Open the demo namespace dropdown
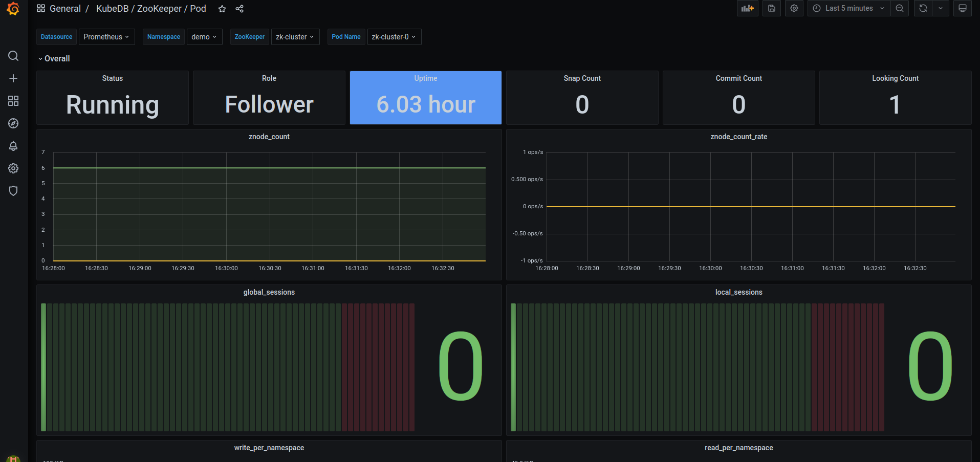The width and height of the screenshot is (980, 462). 204,37
